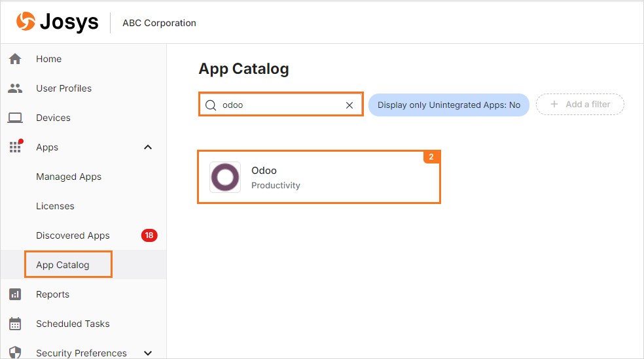Viewport: 644px width, 359px height.
Task: Select the Apps menu item
Action: (x=47, y=147)
